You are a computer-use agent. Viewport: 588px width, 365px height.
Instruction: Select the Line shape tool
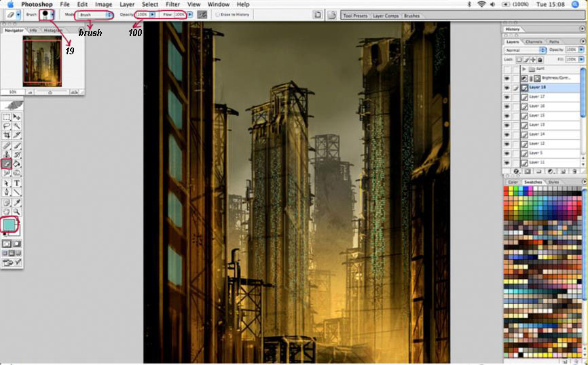click(17, 192)
